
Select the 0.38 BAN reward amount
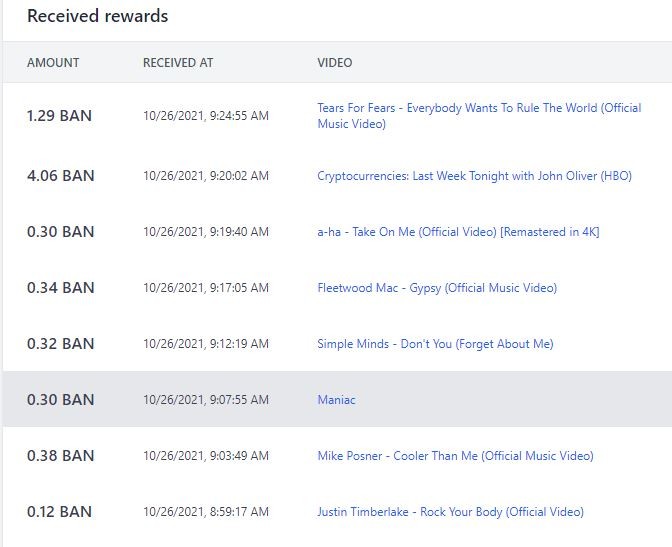coord(60,456)
